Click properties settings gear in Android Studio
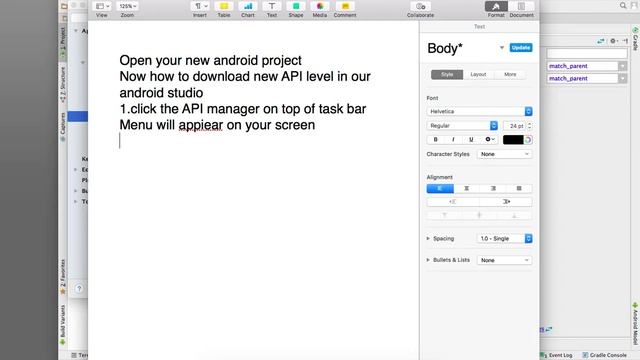The image size is (640, 360). click(613, 41)
